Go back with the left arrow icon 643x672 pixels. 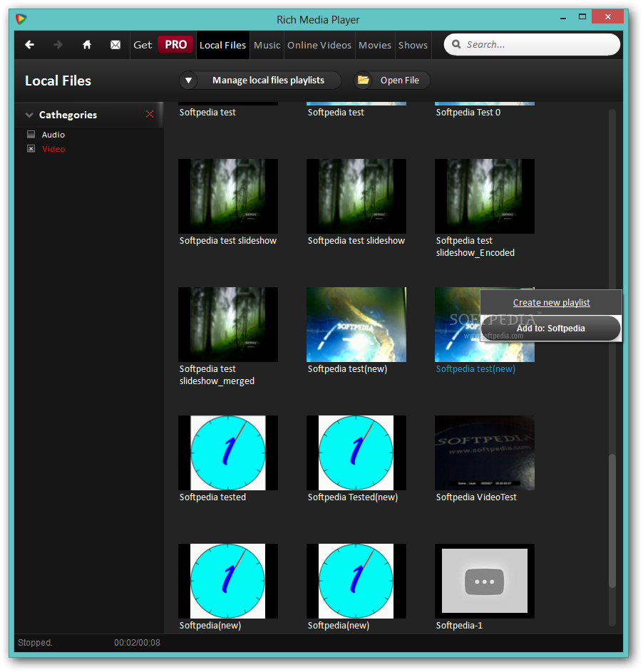click(29, 45)
